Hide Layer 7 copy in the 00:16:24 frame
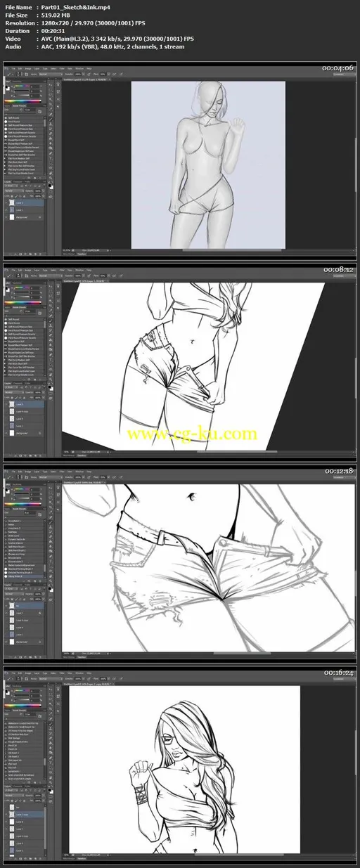The width and height of the screenshot is (360, 868). tap(6, 814)
